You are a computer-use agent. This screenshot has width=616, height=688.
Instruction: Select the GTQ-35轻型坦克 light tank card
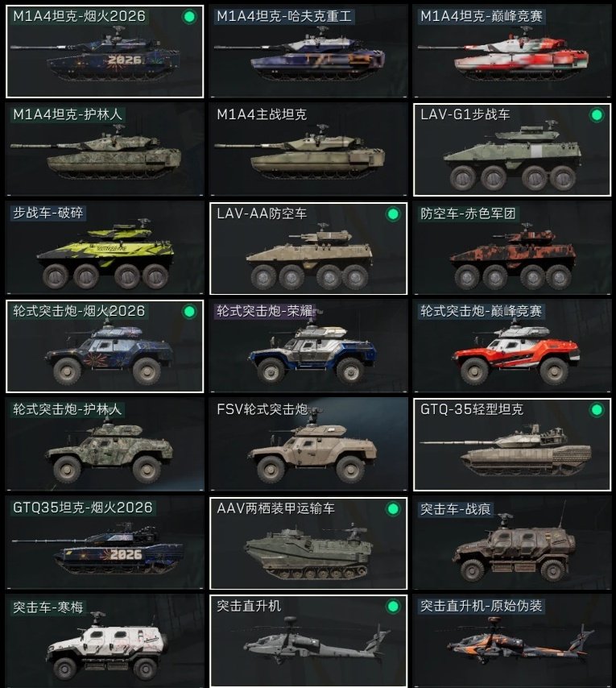(x=512, y=445)
